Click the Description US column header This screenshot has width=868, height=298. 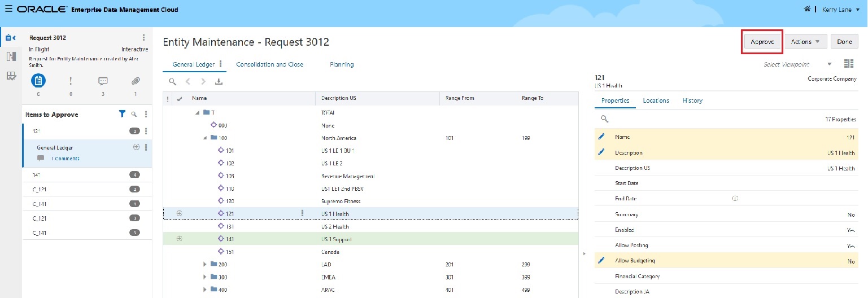click(x=338, y=98)
